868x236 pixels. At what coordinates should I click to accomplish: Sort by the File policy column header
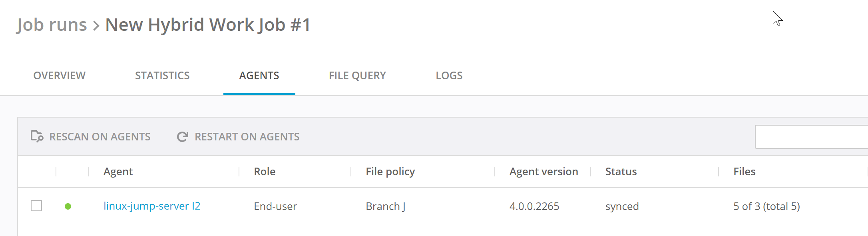pos(390,172)
